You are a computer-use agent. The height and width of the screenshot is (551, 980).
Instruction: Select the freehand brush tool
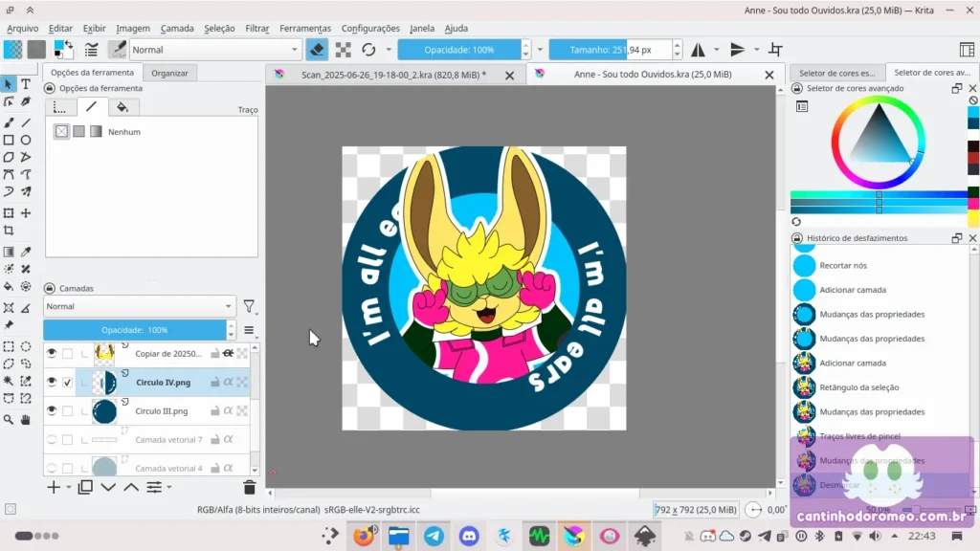(x=8, y=122)
